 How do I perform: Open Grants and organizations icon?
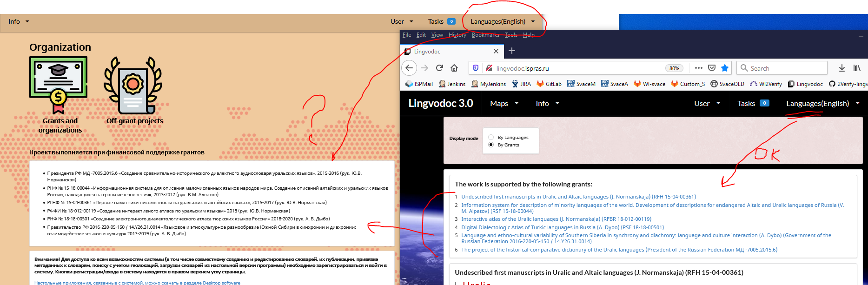tap(59, 86)
